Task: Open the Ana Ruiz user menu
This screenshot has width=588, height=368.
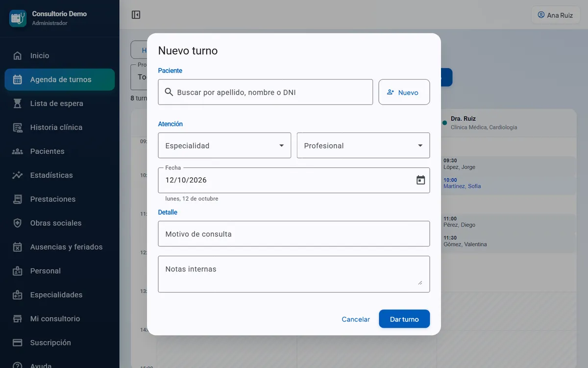Action: pos(556,15)
